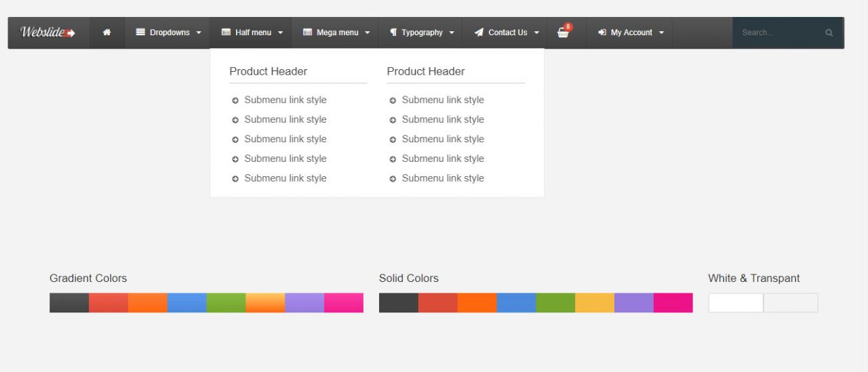Focus the Search input field
The width and height of the screenshot is (868, 372).
(x=780, y=33)
